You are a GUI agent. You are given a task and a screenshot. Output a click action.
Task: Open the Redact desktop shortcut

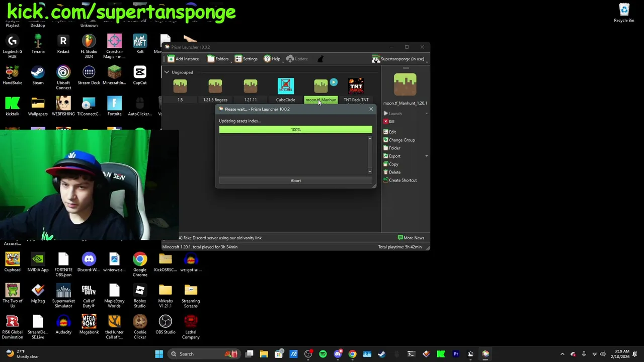[x=63, y=44]
